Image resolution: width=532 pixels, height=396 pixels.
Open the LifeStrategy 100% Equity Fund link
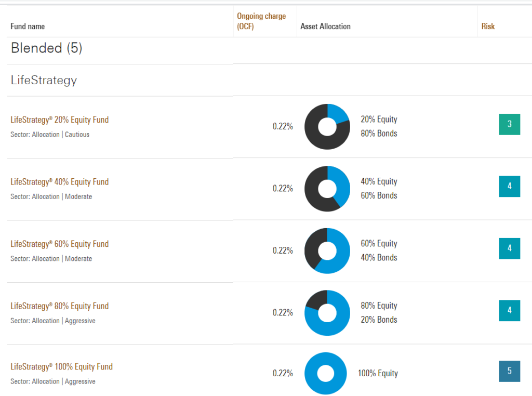(x=61, y=367)
